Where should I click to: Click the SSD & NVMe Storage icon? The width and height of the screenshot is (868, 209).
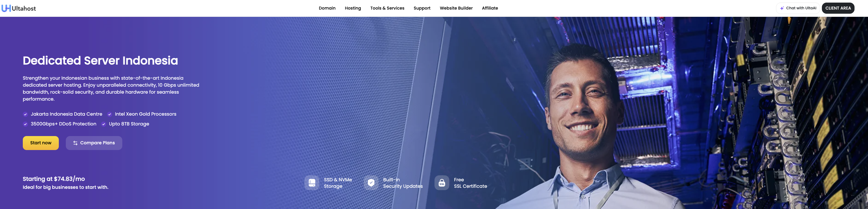coord(312,183)
